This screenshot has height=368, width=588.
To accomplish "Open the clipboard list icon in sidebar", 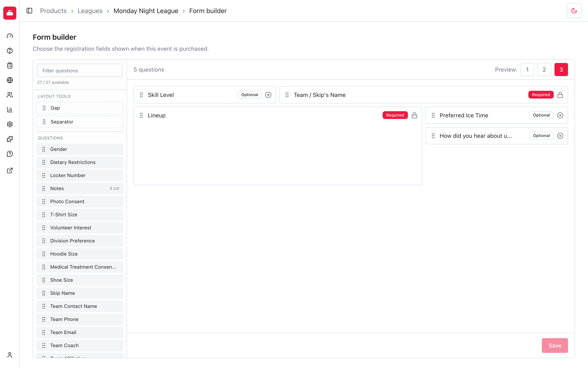I will [10, 65].
